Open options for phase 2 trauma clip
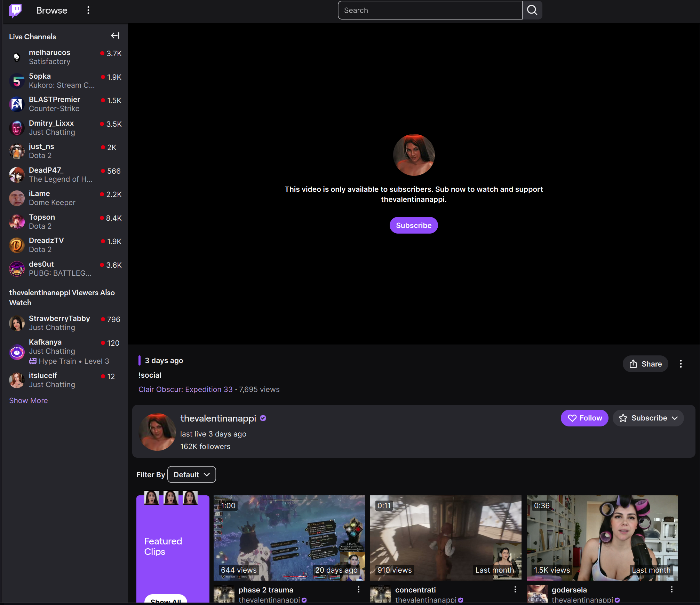 358,589
